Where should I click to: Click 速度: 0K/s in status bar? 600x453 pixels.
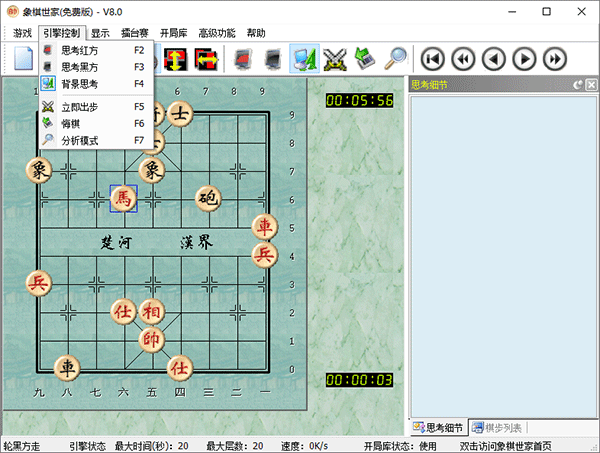[305, 446]
